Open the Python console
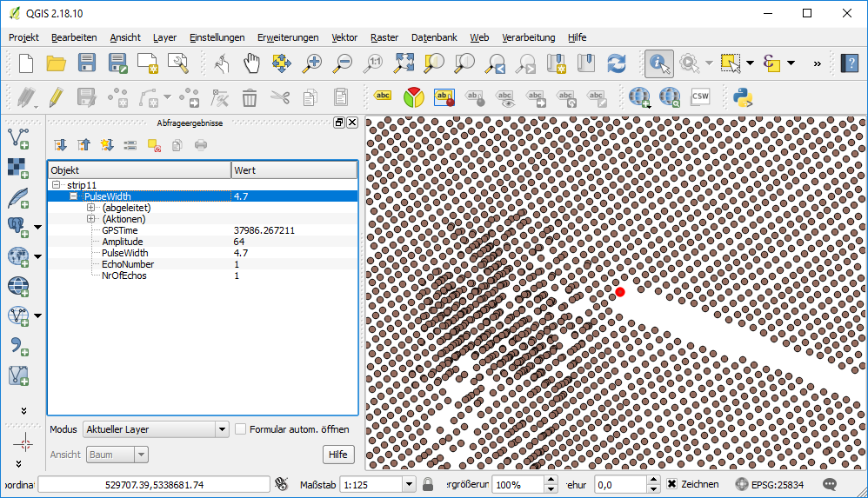Image resolution: width=868 pixels, height=498 pixels. pyautogui.click(x=741, y=96)
